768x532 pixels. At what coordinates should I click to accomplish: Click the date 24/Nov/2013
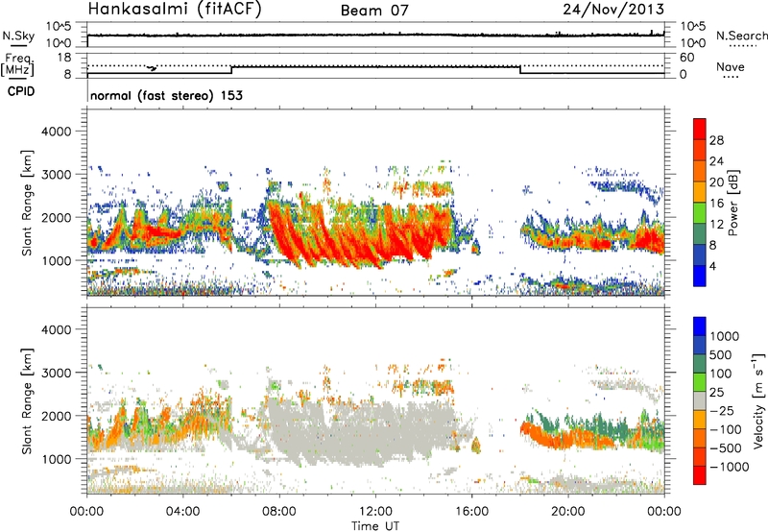613,9
